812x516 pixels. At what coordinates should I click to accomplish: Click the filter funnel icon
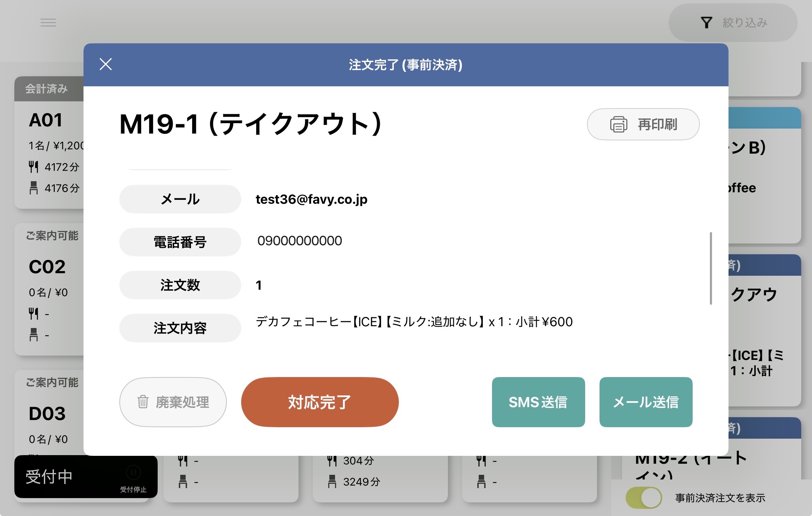pos(706,23)
